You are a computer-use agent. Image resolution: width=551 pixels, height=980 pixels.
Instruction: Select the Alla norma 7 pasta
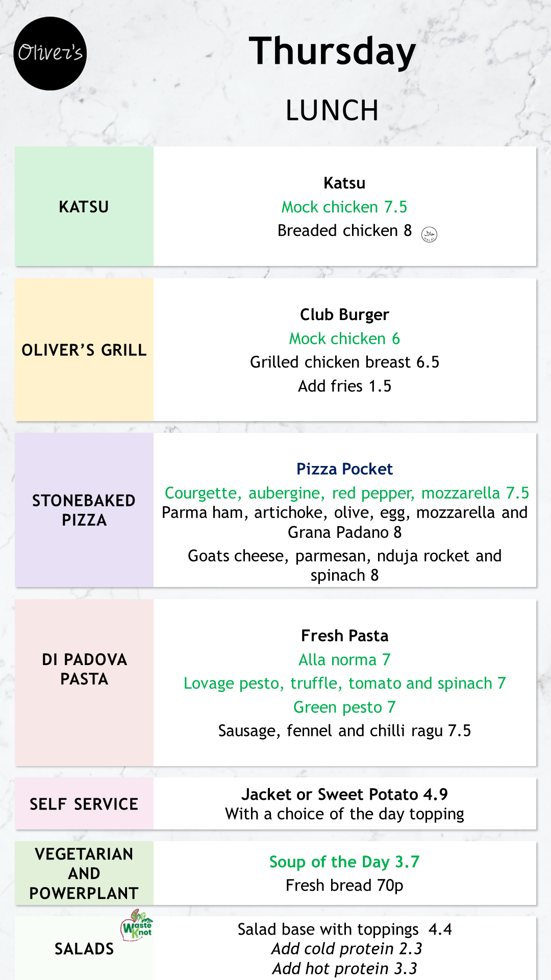pyautogui.click(x=344, y=659)
